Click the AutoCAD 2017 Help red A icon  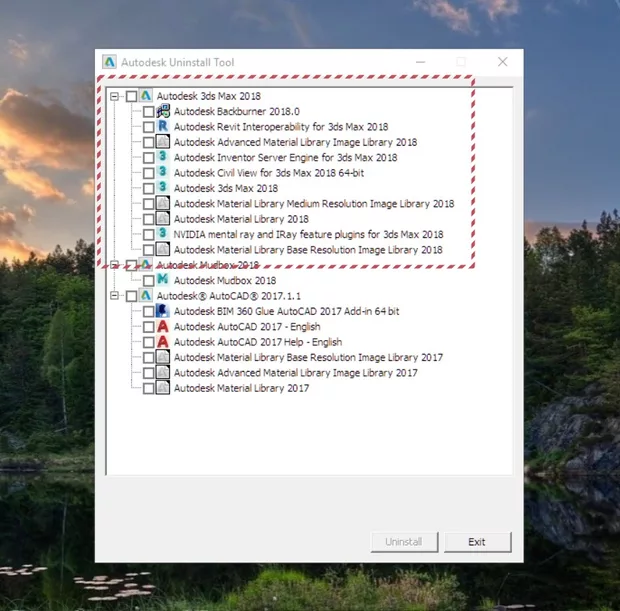[x=163, y=342]
